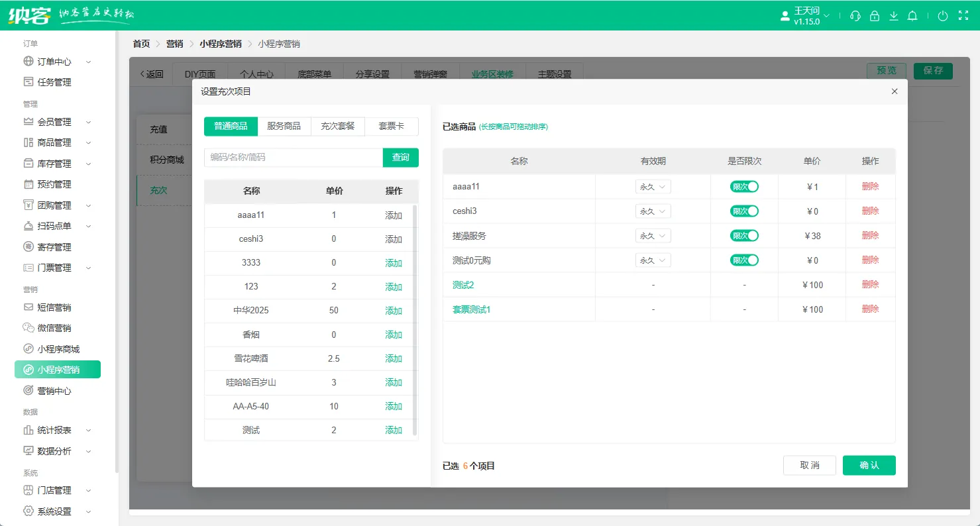This screenshot has height=526, width=980.
Task: Click the fullscreen expand icon
Action: pos(963,15)
